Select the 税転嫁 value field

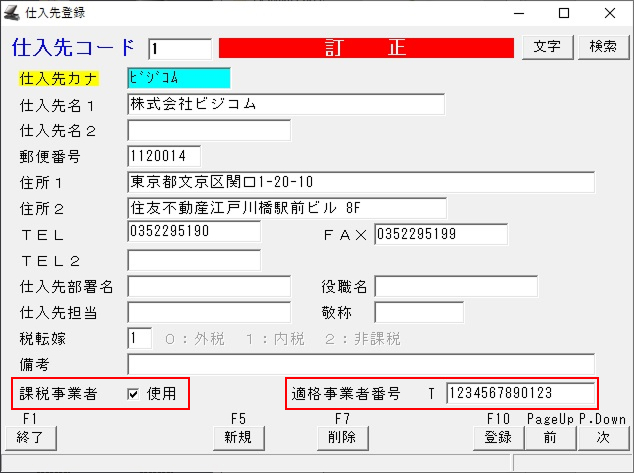click(140, 338)
